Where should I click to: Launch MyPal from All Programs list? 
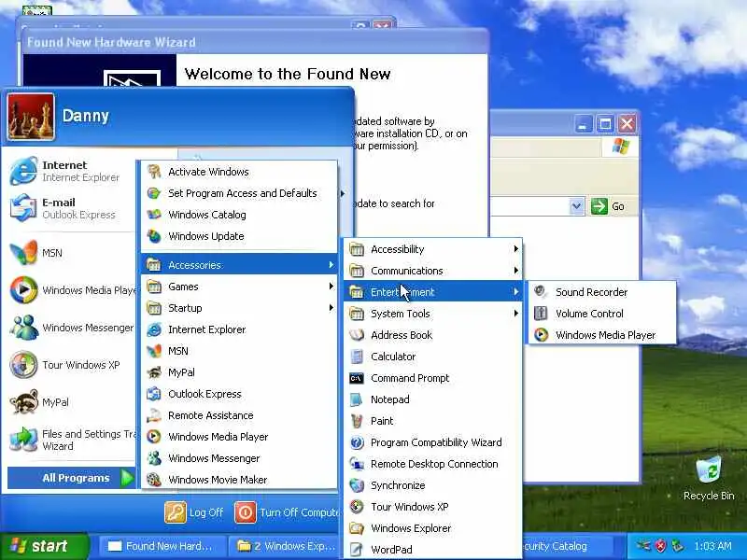(x=239, y=372)
